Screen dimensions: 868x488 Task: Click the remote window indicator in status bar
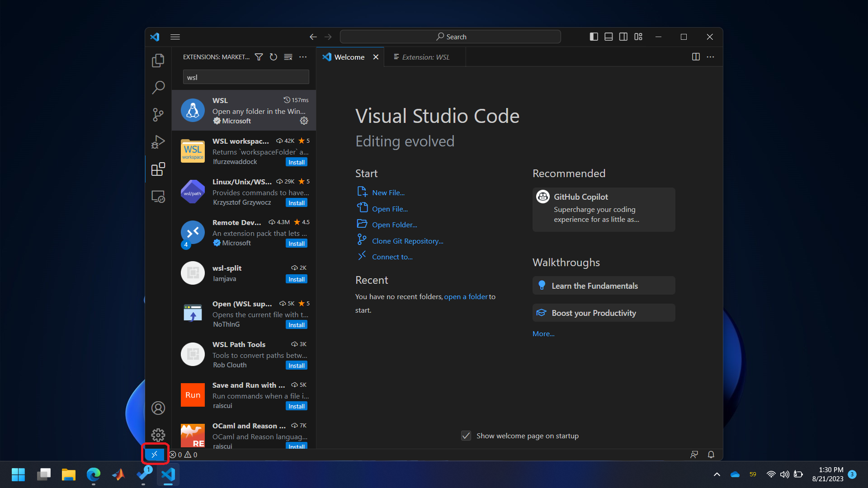155,455
